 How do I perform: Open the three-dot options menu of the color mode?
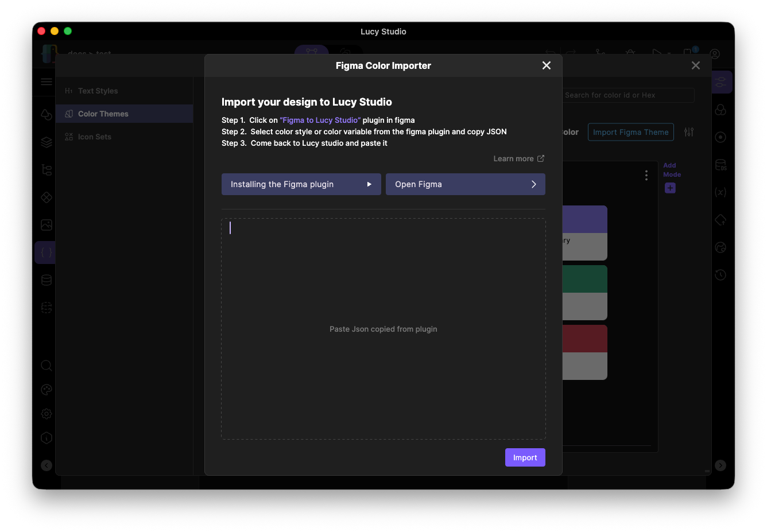pyautogui.click(x=646, y=175)
